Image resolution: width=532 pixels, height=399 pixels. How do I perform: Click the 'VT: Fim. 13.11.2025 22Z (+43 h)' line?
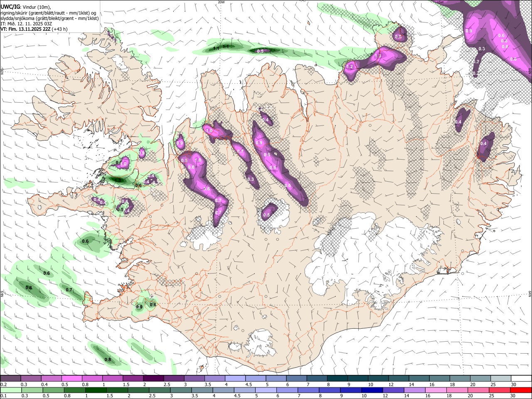click(x=34, y=29)
